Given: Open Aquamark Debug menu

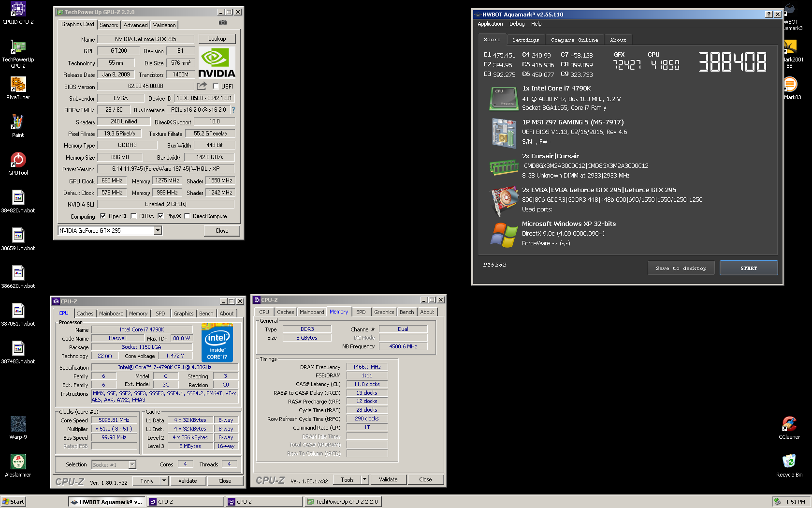Looking at the screenshot, I should coord(517,24).
